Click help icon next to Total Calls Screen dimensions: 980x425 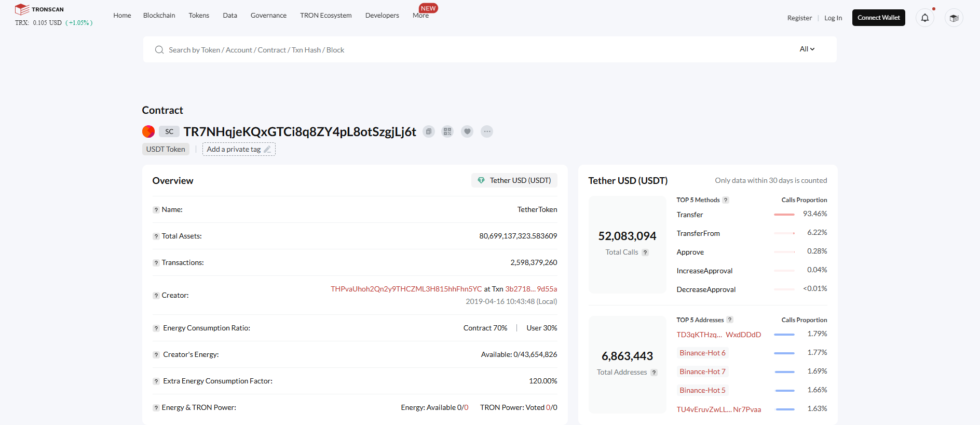click(x=645, y=253)
